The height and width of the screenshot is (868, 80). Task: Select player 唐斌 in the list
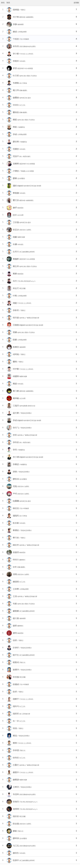[40, 32]
